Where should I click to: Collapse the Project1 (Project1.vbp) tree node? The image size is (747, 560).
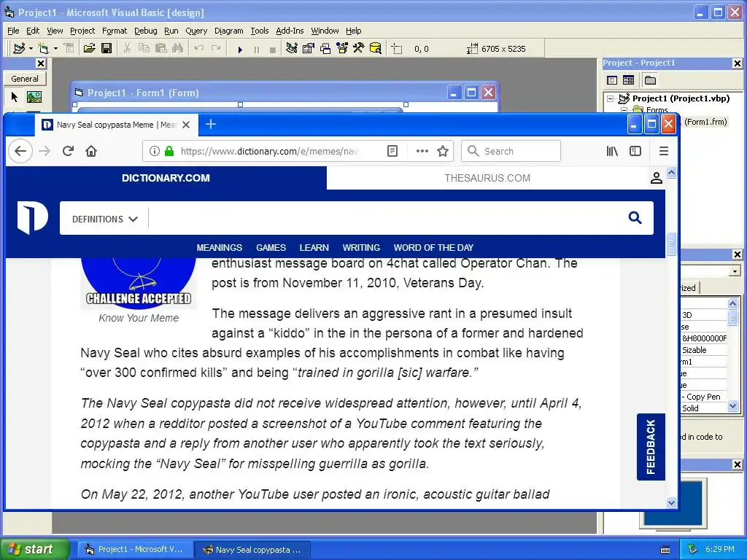(x=611, y=98)
